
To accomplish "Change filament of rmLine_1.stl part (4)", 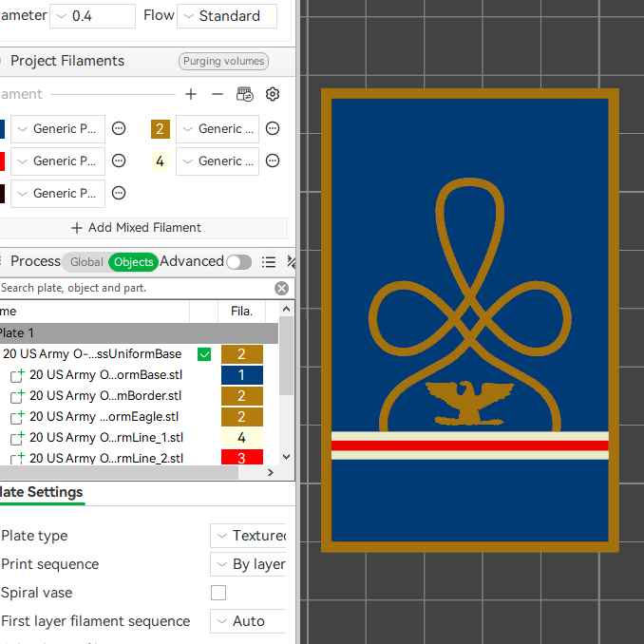I will 242,438.
